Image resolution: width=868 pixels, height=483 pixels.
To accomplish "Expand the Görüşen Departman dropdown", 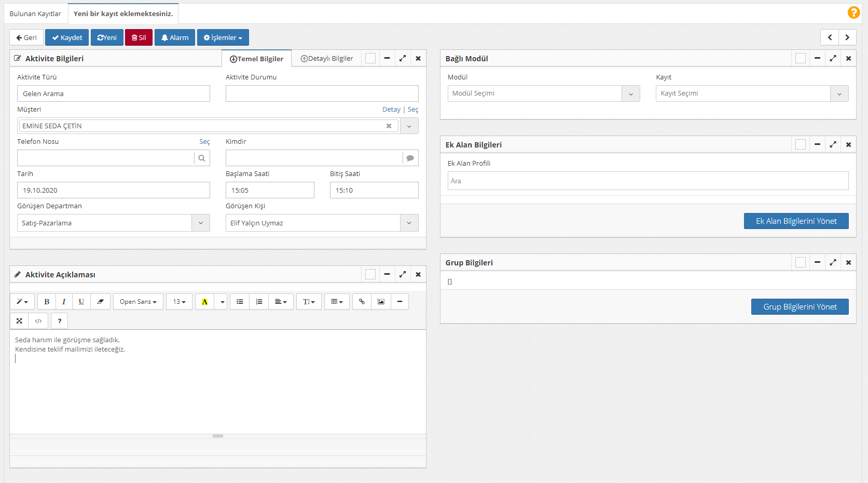I will (x=201, y=223).
